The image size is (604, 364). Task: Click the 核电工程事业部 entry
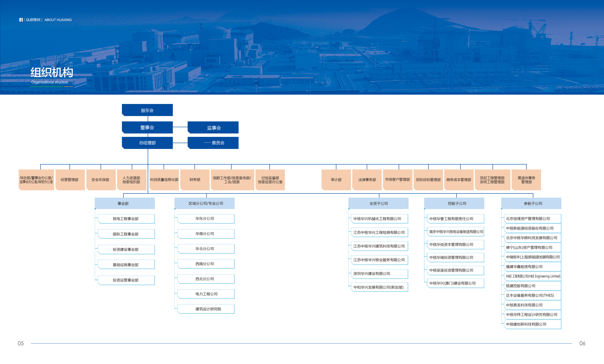(x=126, y=219)
